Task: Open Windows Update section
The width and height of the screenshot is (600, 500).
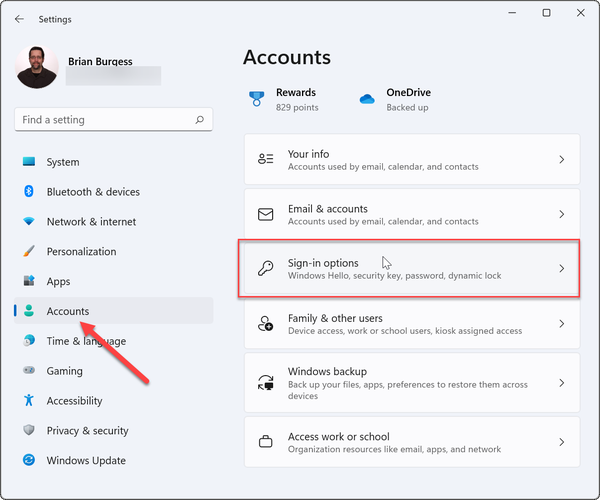Action: (86, 461)
